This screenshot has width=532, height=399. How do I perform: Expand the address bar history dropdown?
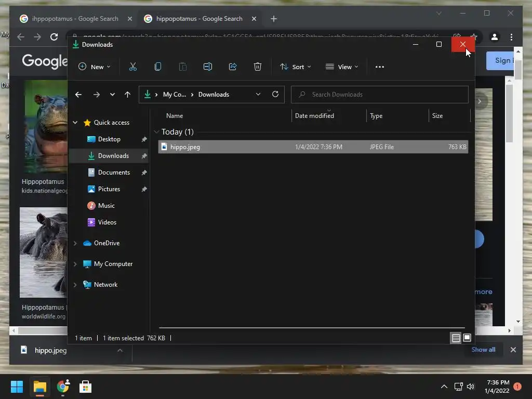258,95
